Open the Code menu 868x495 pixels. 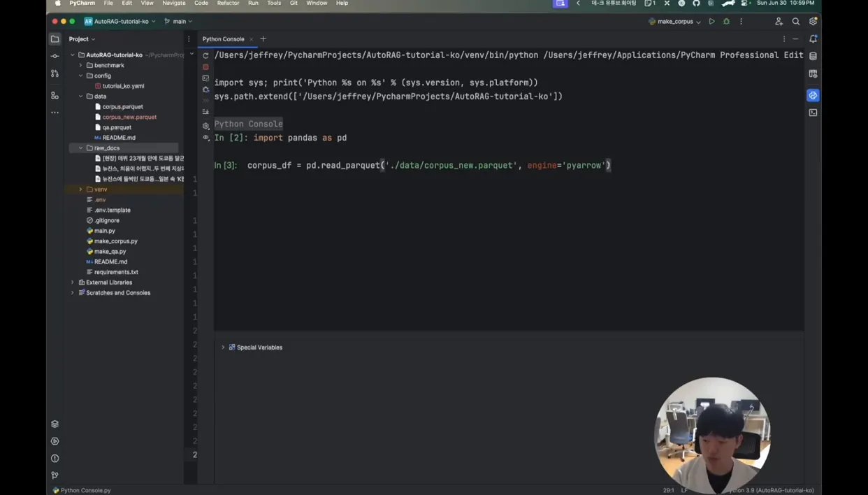(x=201, y=3)
